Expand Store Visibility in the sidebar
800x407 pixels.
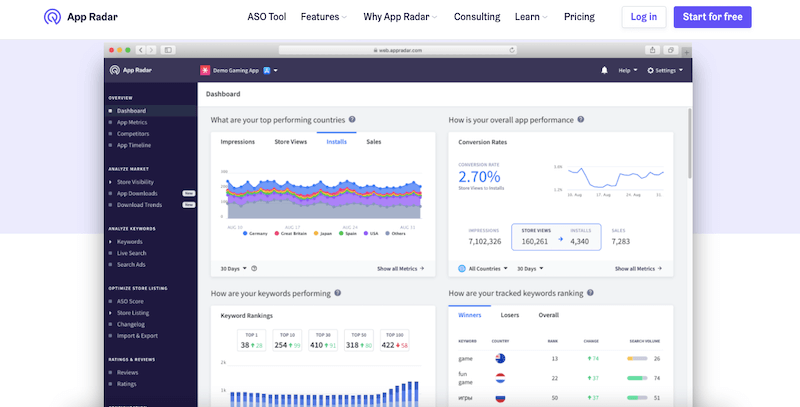135,182
